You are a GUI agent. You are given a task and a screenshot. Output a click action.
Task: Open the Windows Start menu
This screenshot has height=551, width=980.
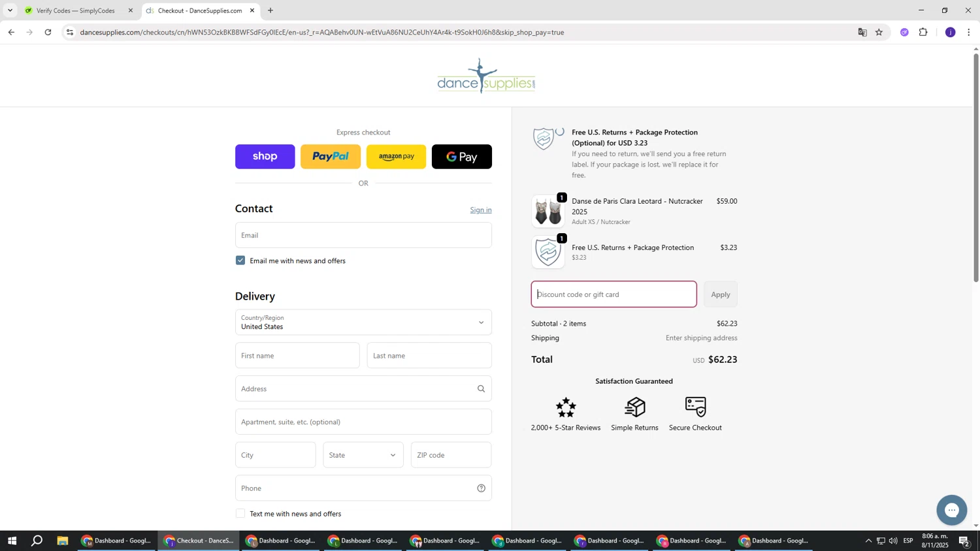(x=12, y=541)
